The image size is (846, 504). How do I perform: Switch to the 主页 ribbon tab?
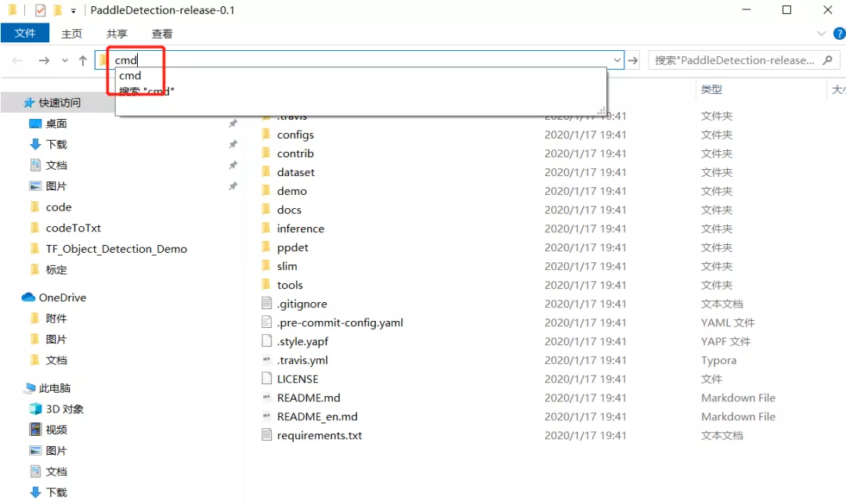tap(71, 34)
